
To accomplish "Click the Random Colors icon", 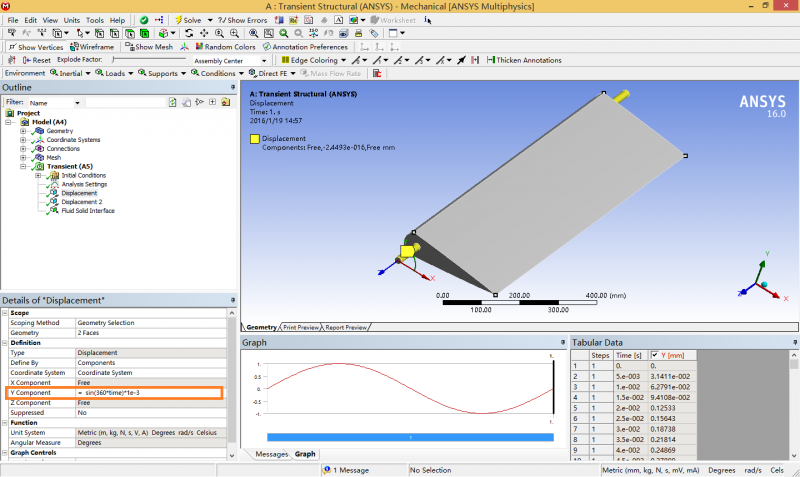I will pos(224,47).
